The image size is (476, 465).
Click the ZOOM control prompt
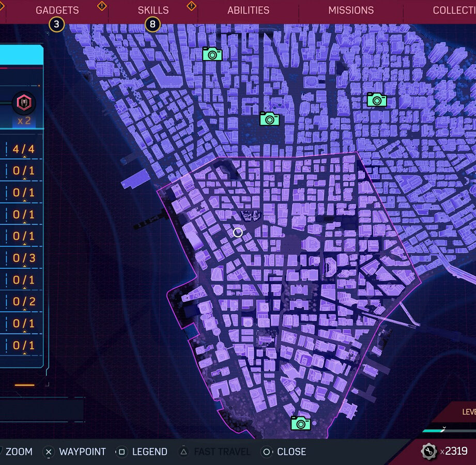coord(19,452)
